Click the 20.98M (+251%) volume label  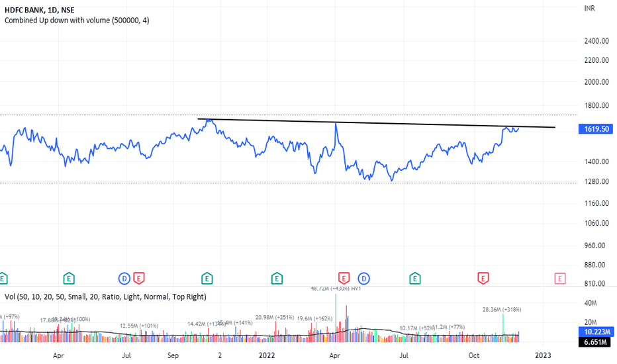point(275,318)
